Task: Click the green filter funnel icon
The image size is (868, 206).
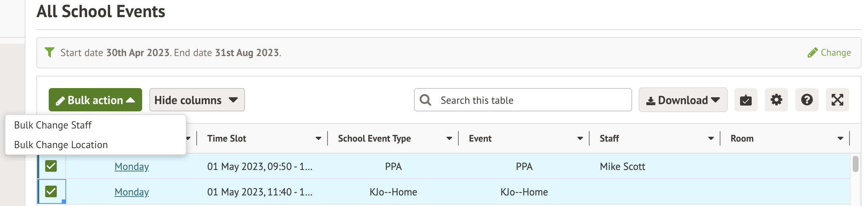Action: (x=49, y=52)
